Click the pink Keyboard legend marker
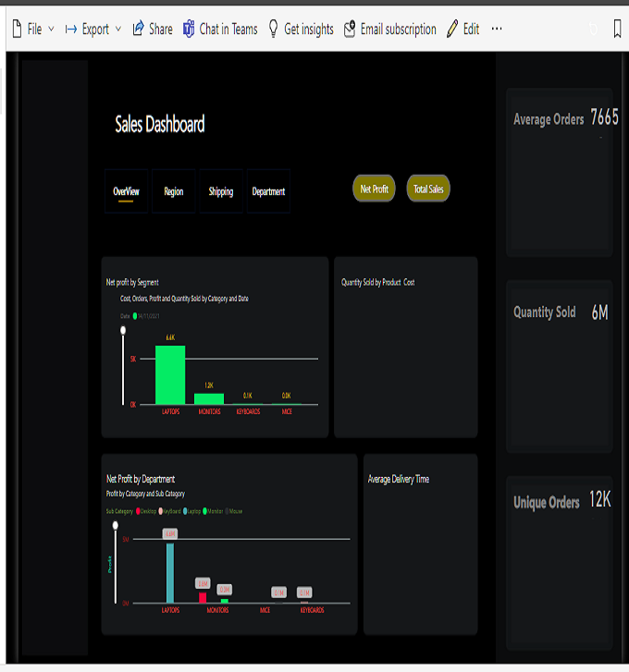The height and width of the screenshot is (672, 629). tap(161, 511)
